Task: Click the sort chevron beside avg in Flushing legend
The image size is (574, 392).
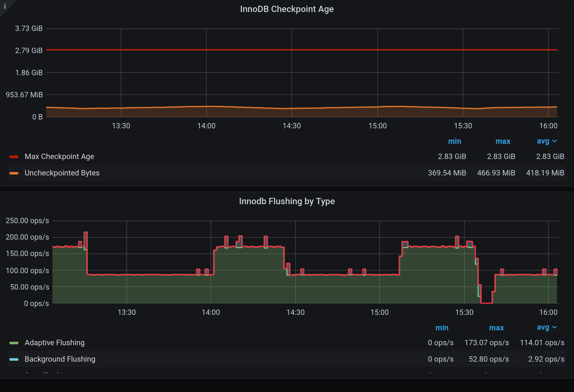Action: point(554,328)
